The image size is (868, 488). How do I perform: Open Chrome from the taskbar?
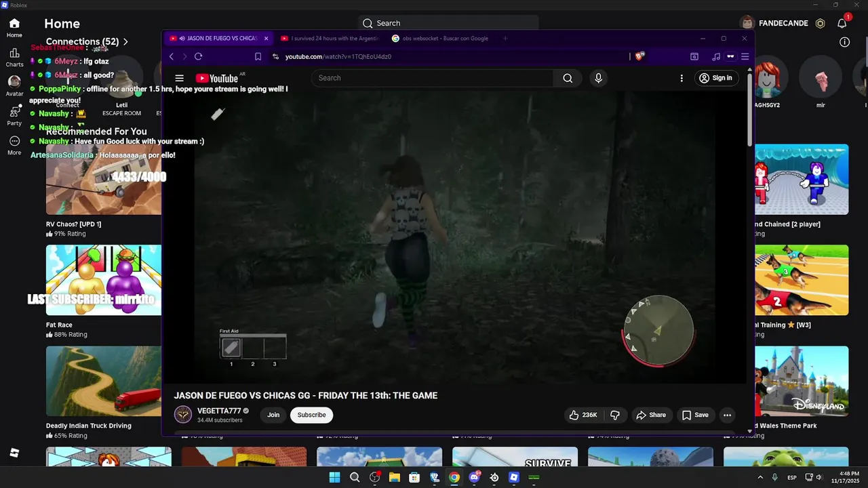click(454, 477)
